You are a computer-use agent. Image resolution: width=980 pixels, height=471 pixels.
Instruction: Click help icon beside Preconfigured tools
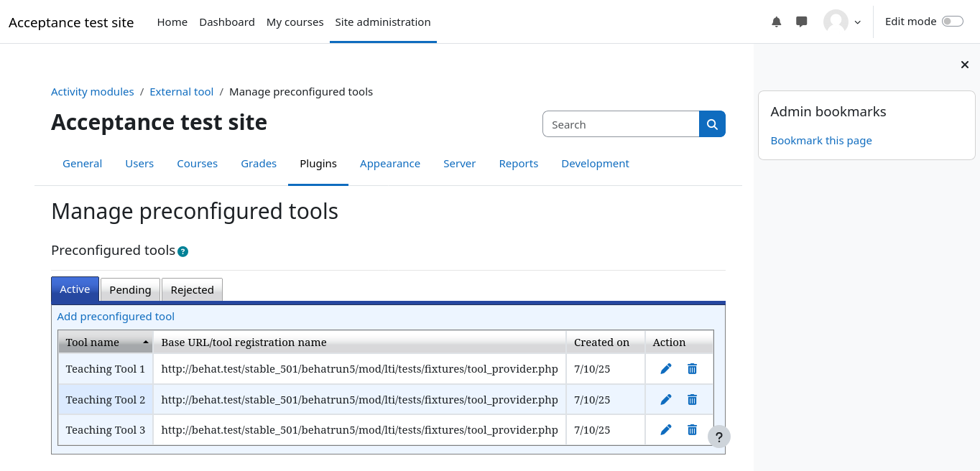(x=182, y=251)
